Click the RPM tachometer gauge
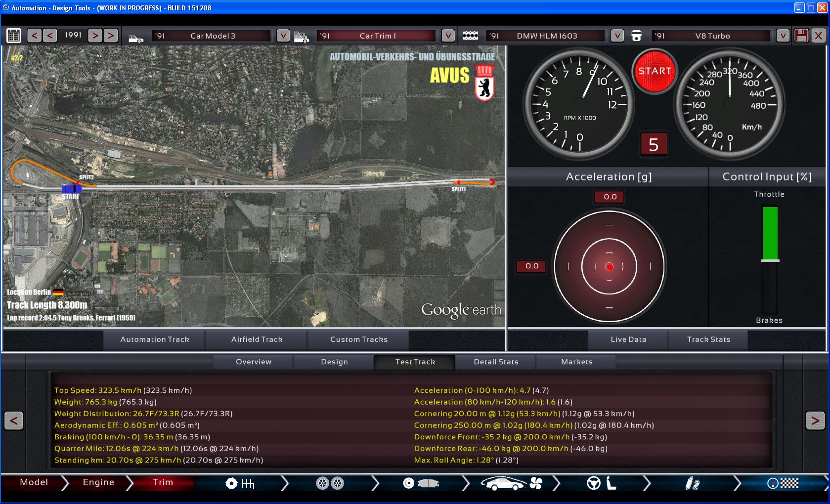 tap(579, 103)
